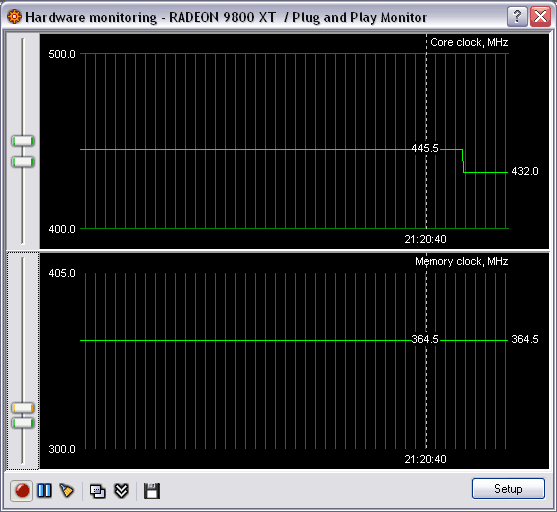Select green lower handle of Memory clock slider

click(x=23, y=423)
